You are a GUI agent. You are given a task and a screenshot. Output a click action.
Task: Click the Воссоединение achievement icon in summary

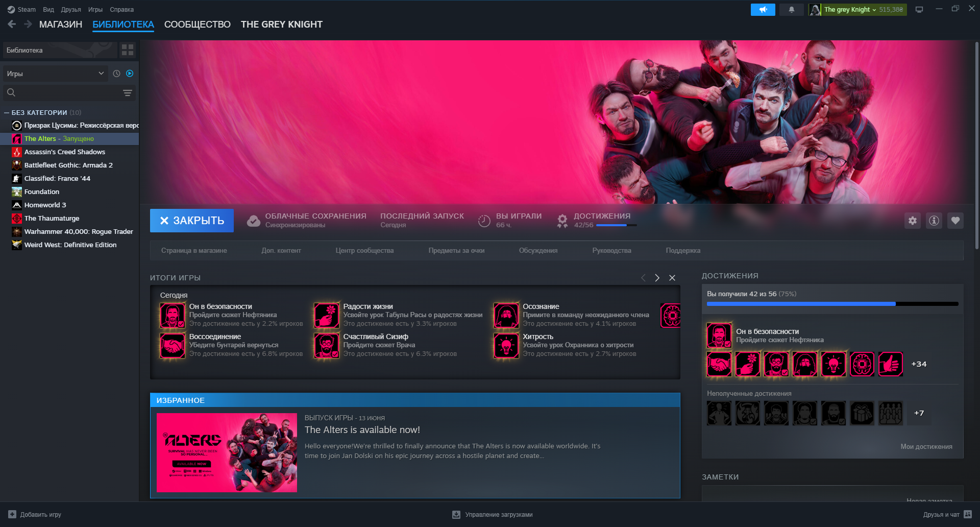(x=173, y=346)
